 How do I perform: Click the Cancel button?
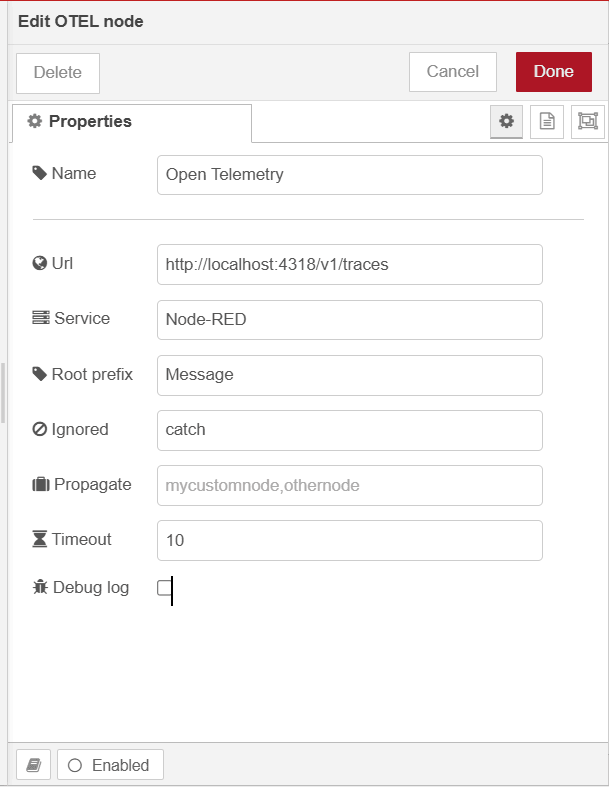(x=453, y=72)
